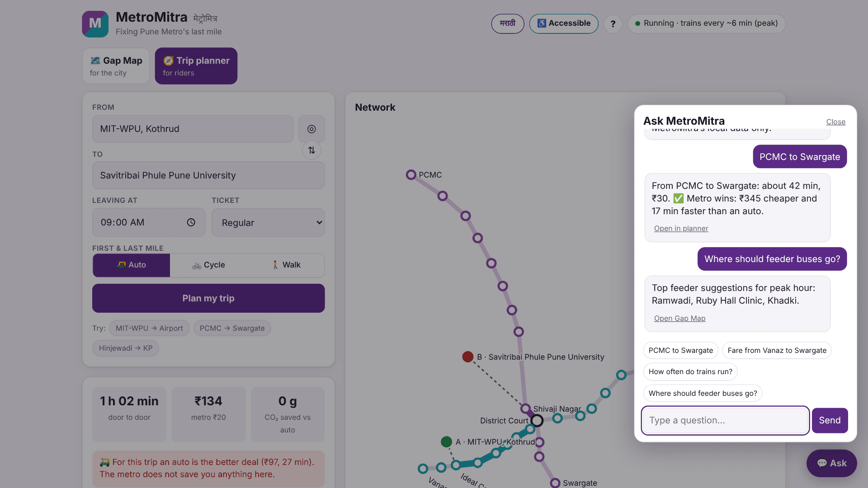The width and height of the screenshot is (868, 488).
Task: Try Hinjewadi → KP sample trip
Action: point(126,348)
